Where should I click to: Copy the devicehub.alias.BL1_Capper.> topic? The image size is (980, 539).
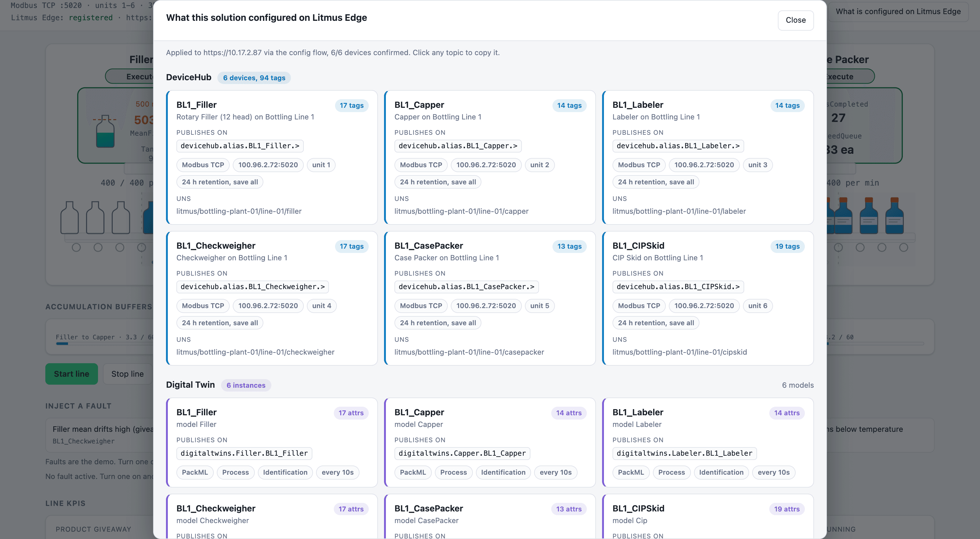tap(458, 146)
